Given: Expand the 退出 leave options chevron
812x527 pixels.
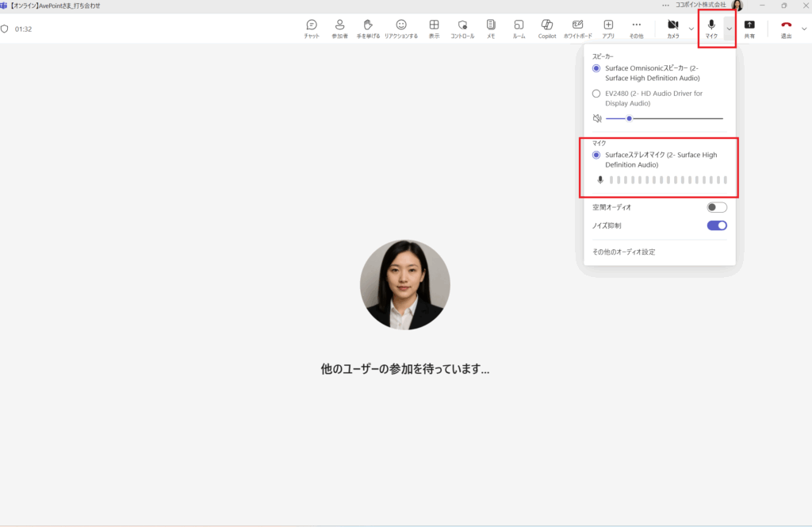Looking at the screenshot, I should (x=804, y=29).
